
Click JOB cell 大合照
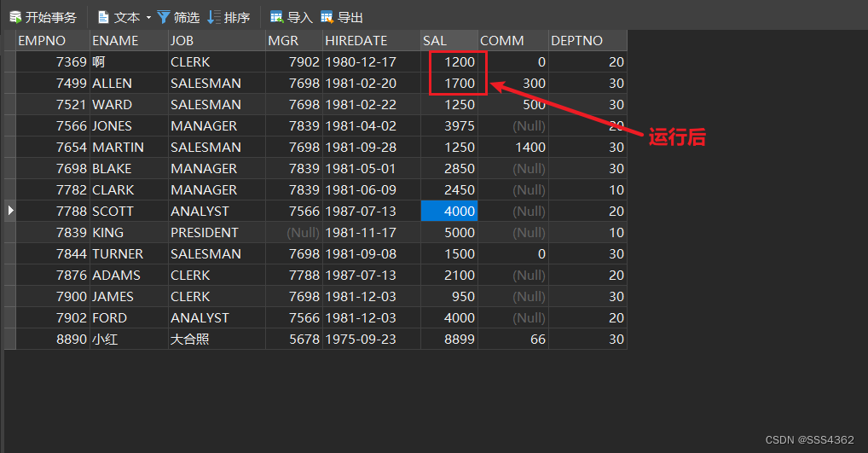click(x=217, y=339)
